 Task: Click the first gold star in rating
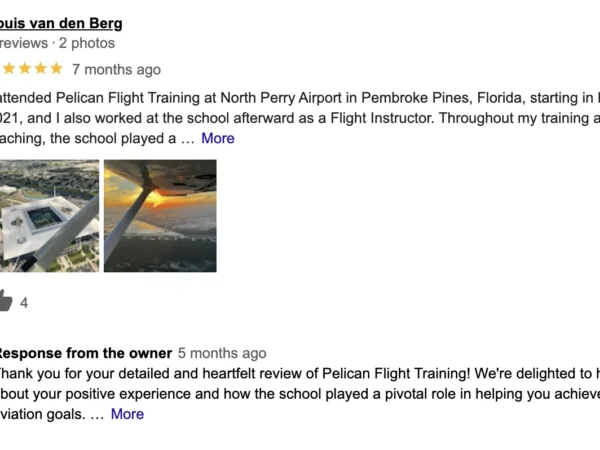8,69
